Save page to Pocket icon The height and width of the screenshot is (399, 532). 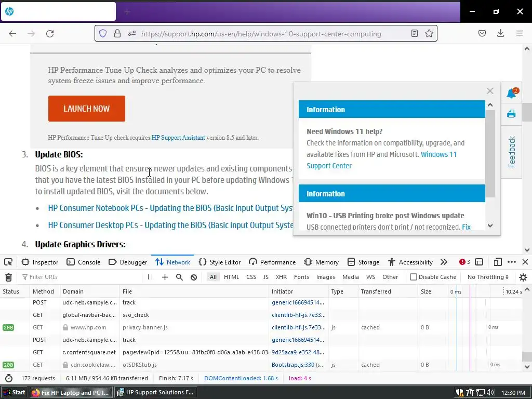482,33
